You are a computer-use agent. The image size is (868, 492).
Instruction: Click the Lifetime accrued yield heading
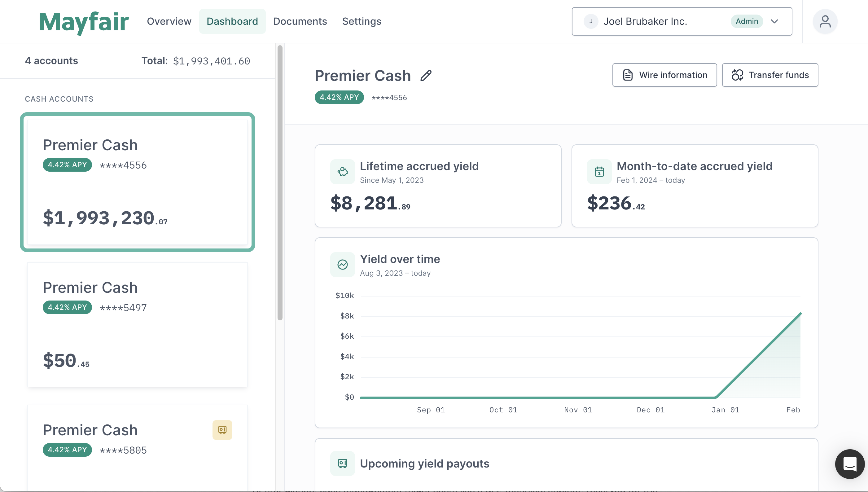coord(419,166)
